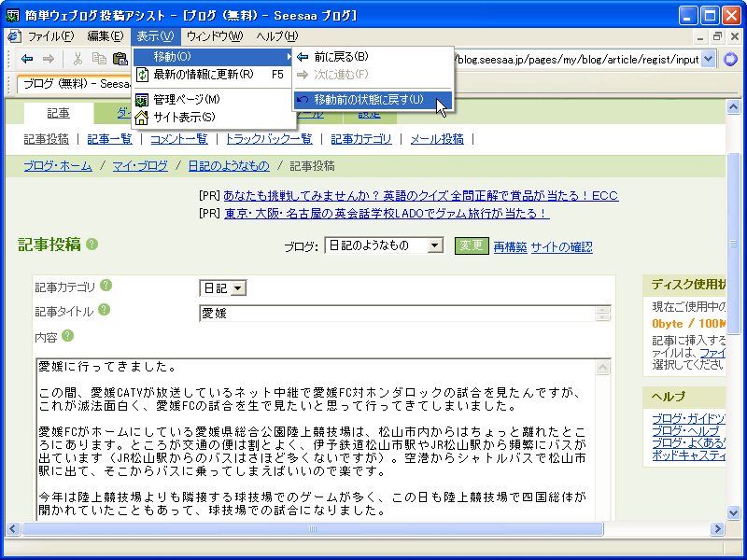Screen dimensions: 747x560
Task: Open the ブログ・ヘルプ link in help panel
Action: tap(685, 431)
